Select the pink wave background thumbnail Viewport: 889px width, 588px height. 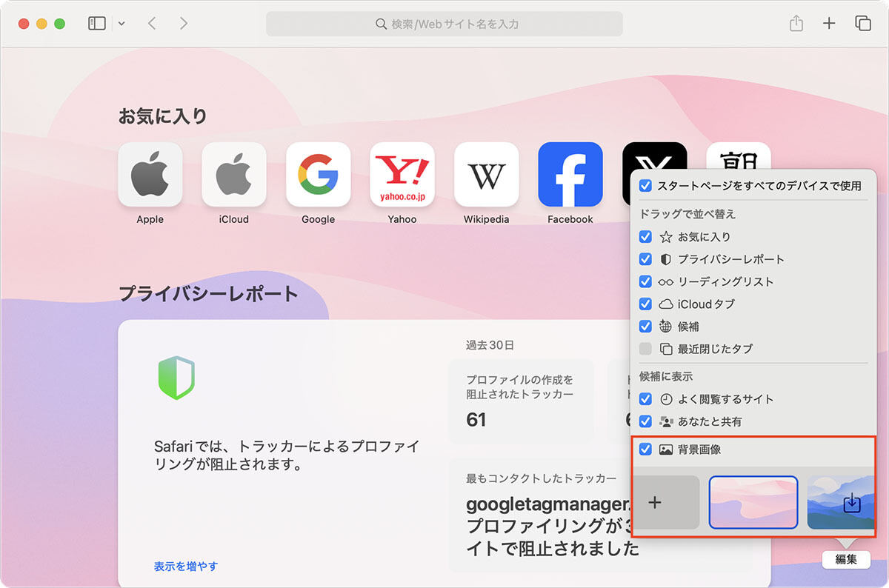click(x=753, y=502)
